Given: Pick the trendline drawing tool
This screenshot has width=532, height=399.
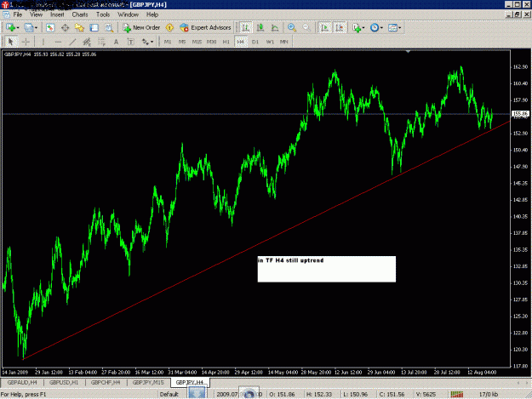Looking at the screenshot, I should point(72,42).
